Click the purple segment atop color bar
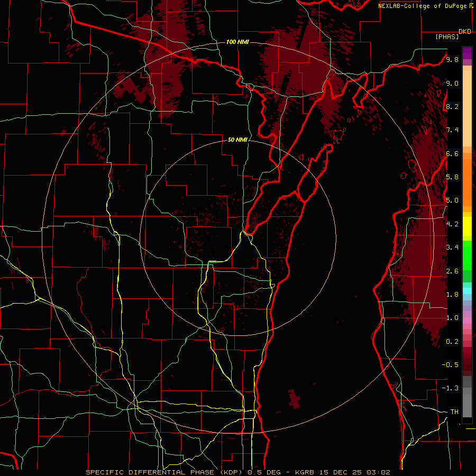The height and width of the screenshot is (476, 476). [467, 53]
